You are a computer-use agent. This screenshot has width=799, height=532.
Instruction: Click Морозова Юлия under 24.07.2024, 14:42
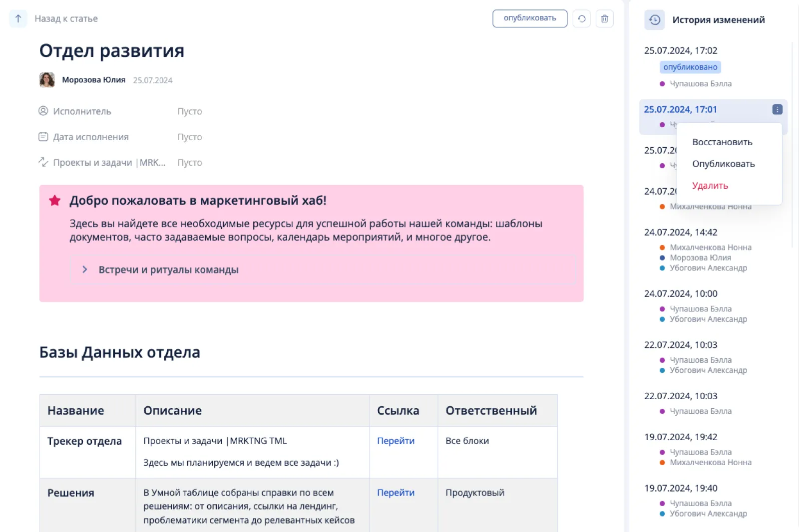tap(700, 258)
